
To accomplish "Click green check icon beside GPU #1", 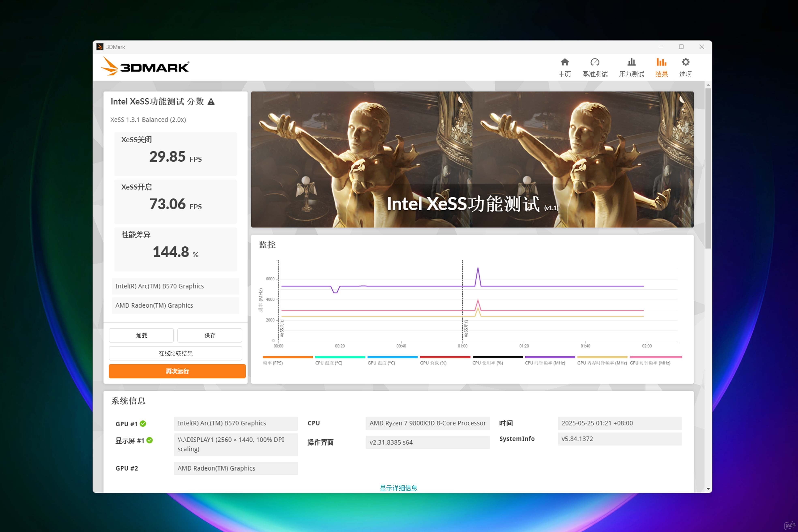I will [x=143, y=423].
